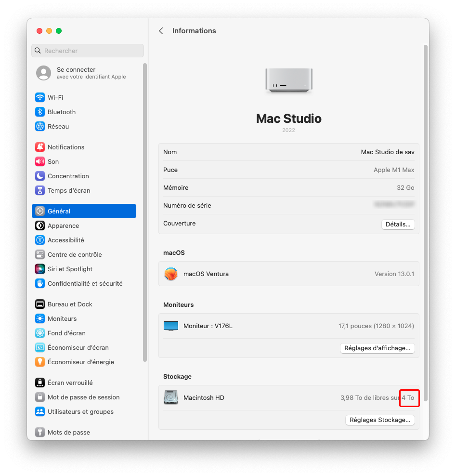The image size is (456, 476).
Task: Open warranty Détails... button
Action: pyautogui.click(x=398, y=225)
